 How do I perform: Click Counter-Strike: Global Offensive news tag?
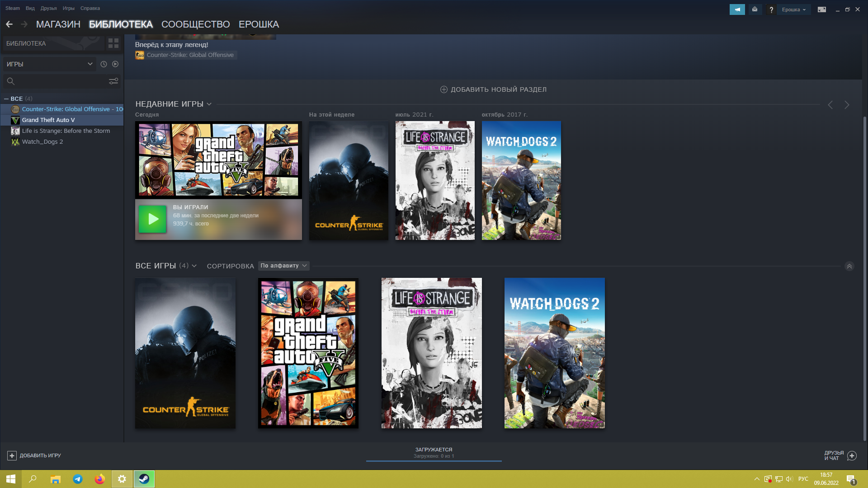coord(186,55)
